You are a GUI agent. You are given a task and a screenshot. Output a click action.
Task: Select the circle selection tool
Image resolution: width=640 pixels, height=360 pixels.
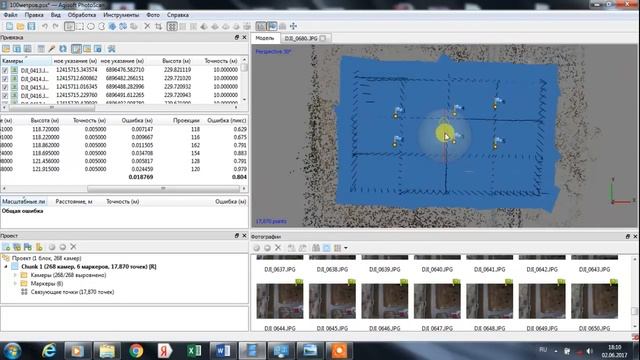click(x=91, y=26)
